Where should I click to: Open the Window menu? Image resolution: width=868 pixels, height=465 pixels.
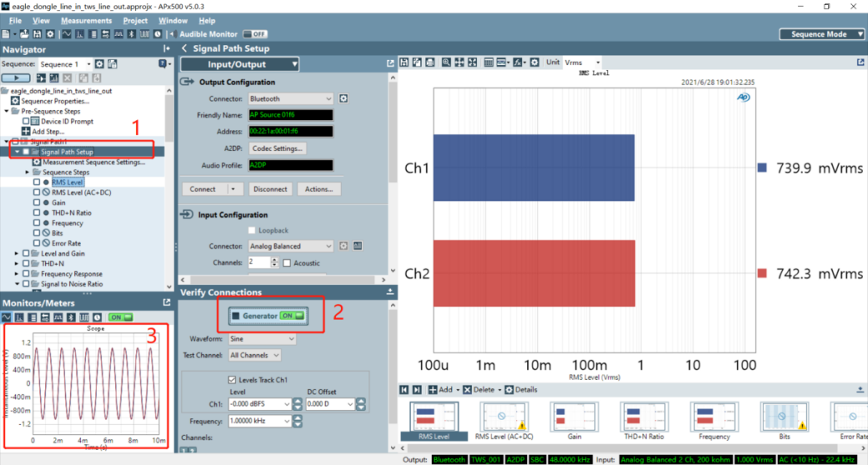173,21
